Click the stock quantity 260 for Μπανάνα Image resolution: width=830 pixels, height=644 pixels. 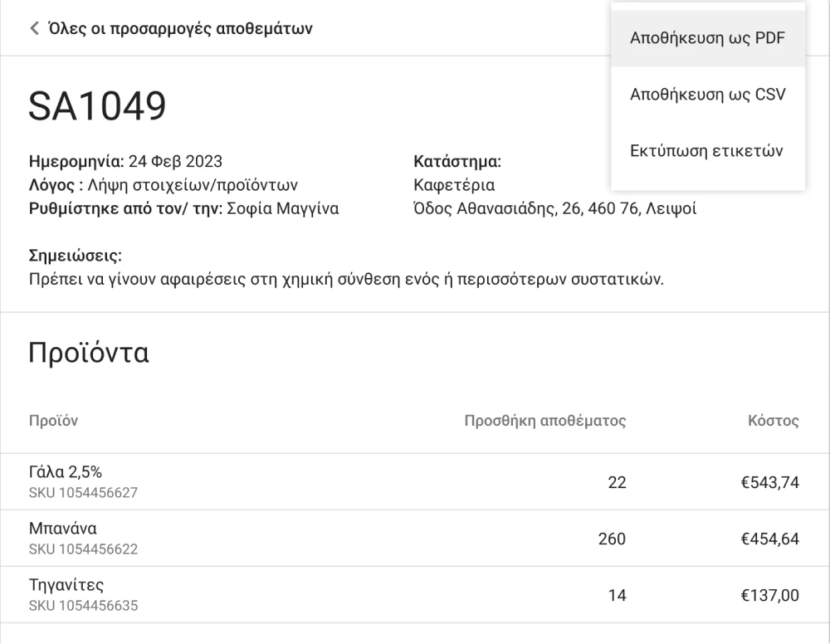click(612, 539)
